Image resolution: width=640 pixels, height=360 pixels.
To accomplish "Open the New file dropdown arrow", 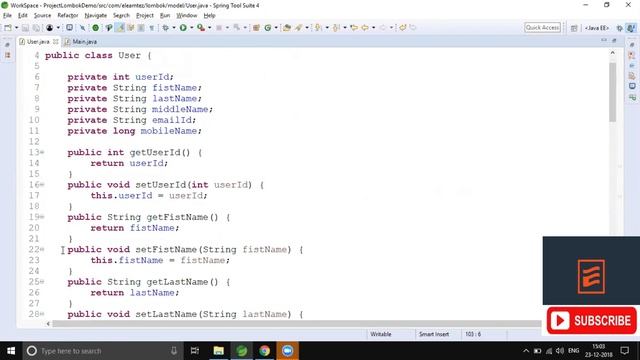I will (x=16, y=28).
